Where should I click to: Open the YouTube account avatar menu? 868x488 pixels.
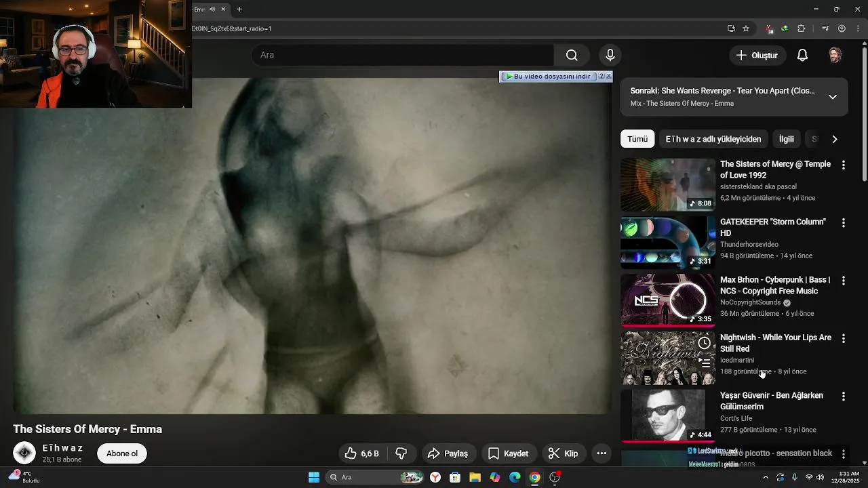(x=835, y=56)
